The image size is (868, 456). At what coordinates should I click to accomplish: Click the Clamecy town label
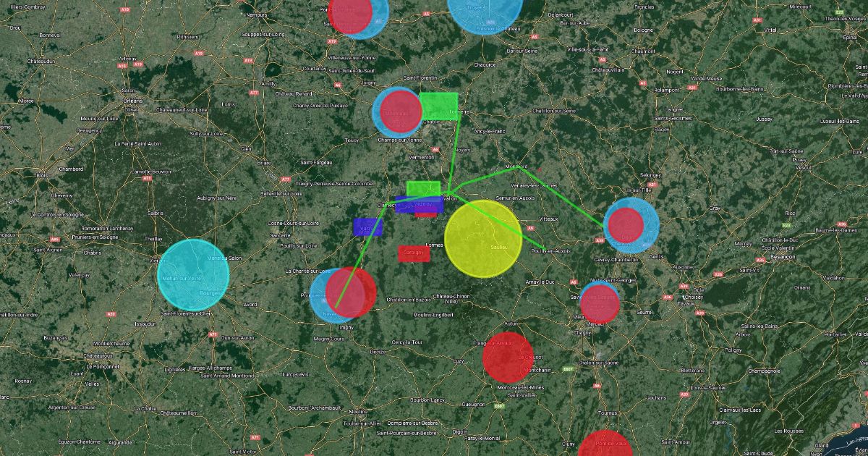[386, 205]
